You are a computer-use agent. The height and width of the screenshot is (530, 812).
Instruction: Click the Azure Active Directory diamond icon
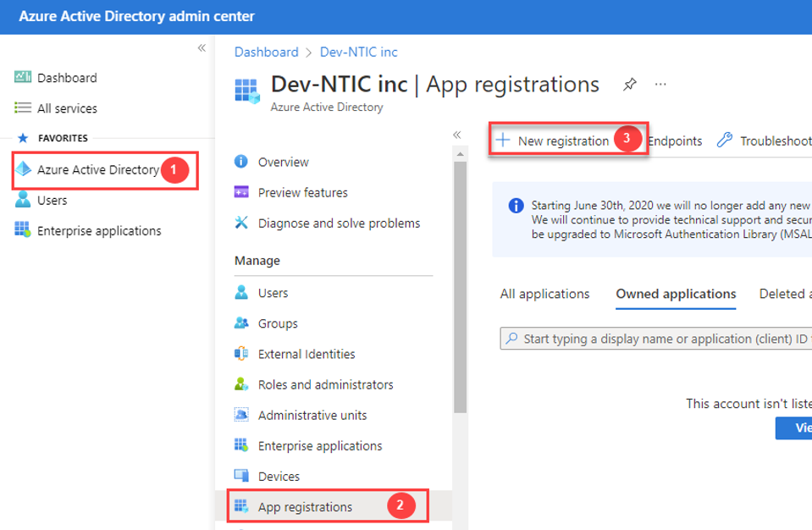click(23, 169)
